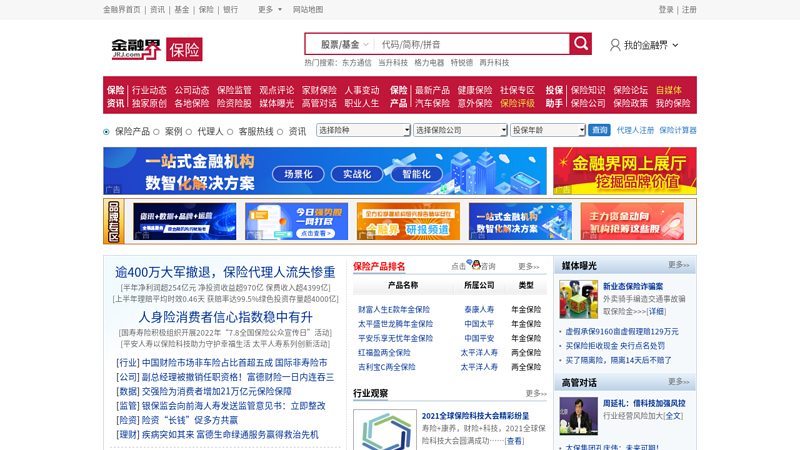
Task: Expand the 我的金融界 dropdown
Action: click(651, 45)
